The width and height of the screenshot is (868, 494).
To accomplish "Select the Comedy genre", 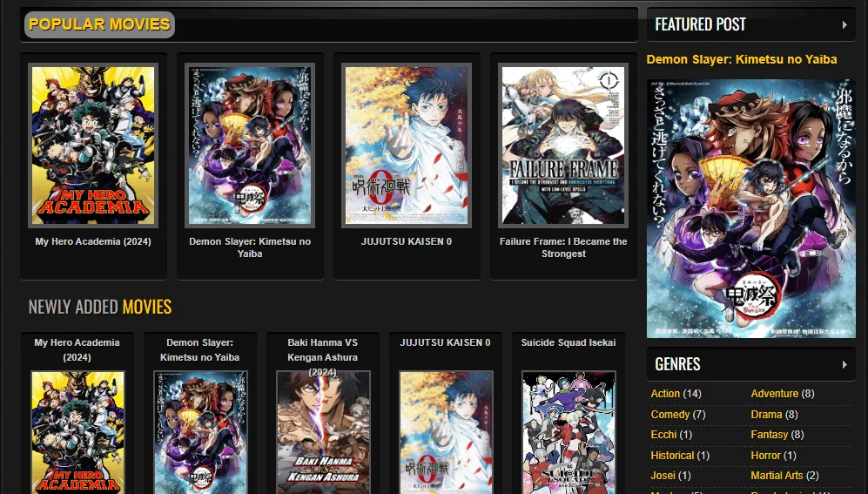I will tap(670, 414).
